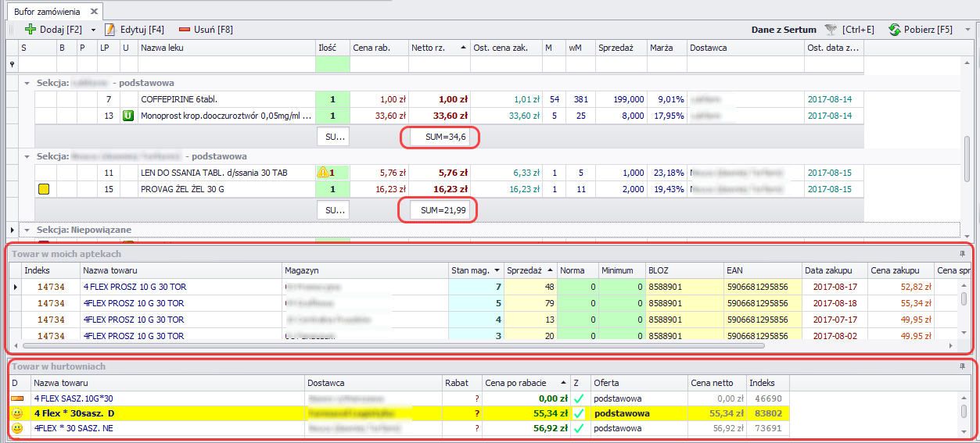Toggle the green checkmark on 4 FLEX SASZ.10G*30 row
The image size is (980, 443).
[x=579, y=398]
